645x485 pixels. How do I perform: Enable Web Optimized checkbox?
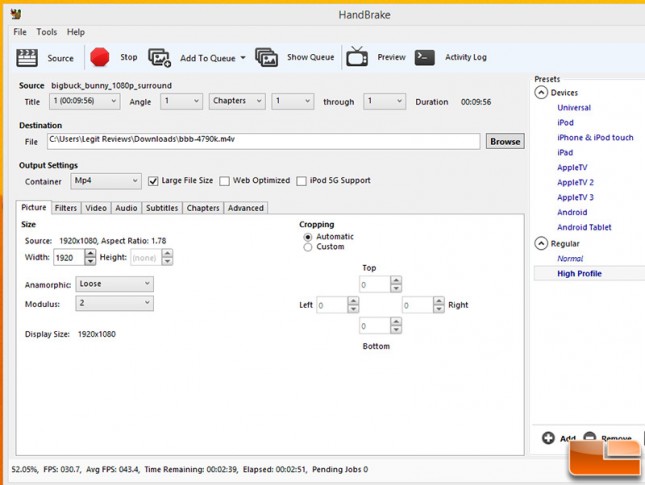tap(224, 181)
